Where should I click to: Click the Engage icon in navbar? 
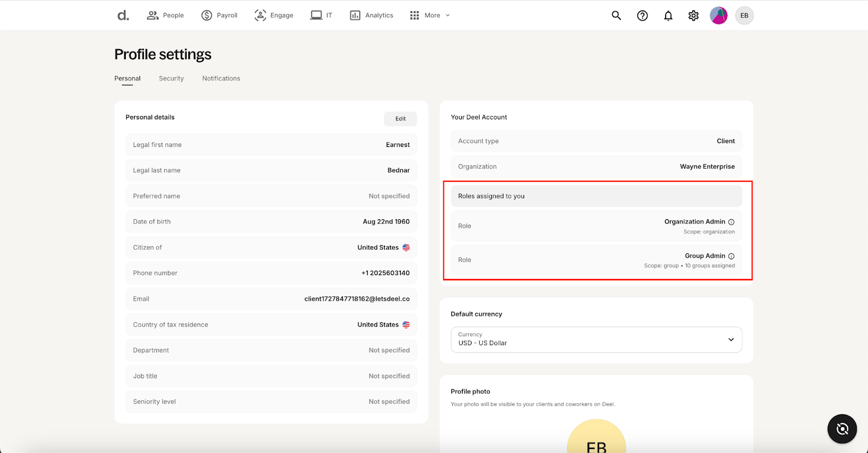click(x=260, y=15)
